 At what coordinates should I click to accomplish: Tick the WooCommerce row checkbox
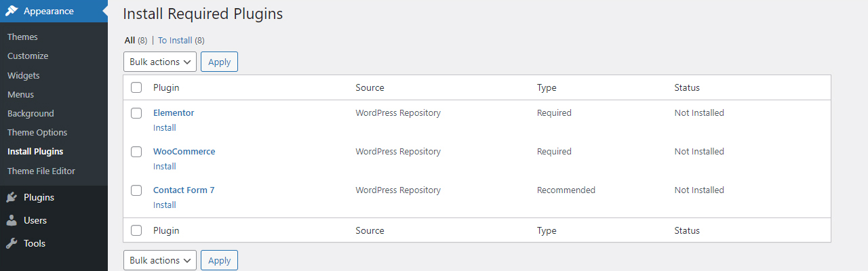(x=136, y=152)
